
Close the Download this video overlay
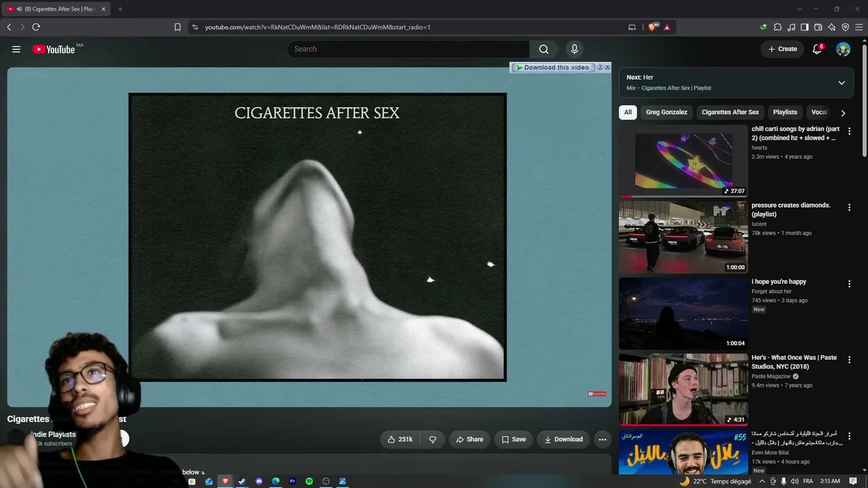(608, 67)
